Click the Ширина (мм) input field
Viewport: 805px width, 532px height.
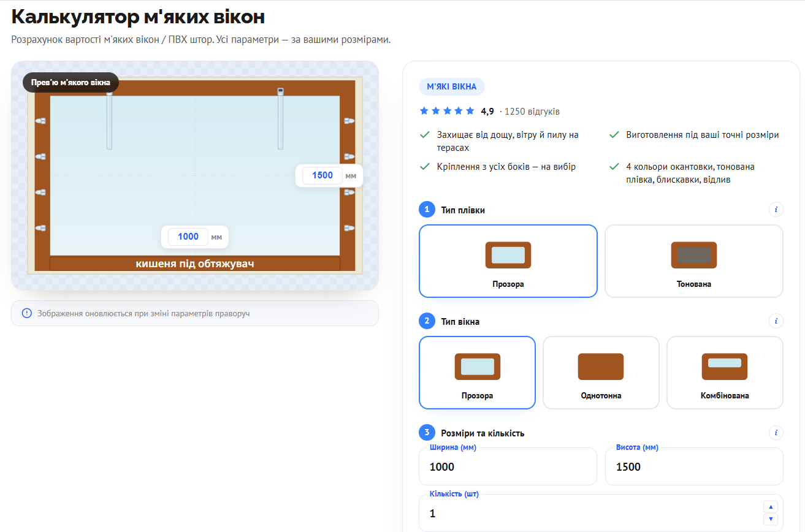coord(508,466)
